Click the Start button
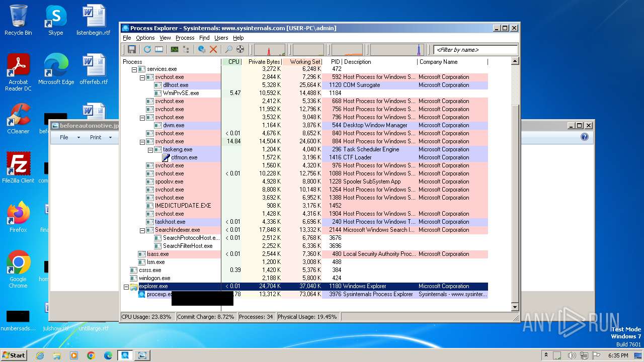Viewport: 644px width, 362px height. (14, 355)
